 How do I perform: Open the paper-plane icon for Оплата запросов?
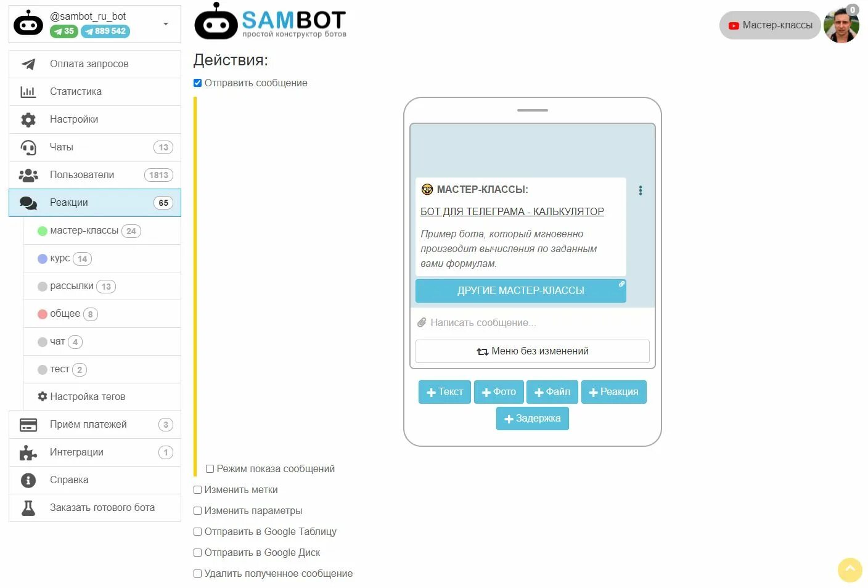28,64
